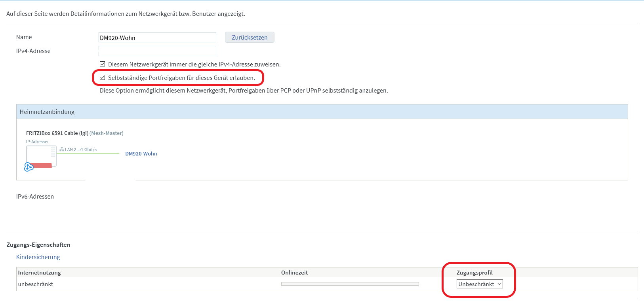Toggle always assign same IPv4 address checkbox
This screenshot has width=644, height=305.
click(103, 64)
